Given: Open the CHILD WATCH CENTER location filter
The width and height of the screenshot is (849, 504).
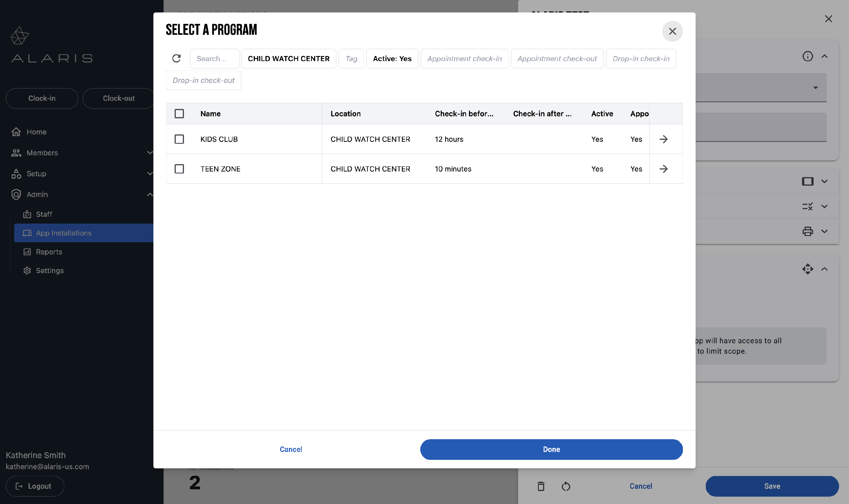Looking at the screenshot, I should pyautogui.click(x=289, y=58).
